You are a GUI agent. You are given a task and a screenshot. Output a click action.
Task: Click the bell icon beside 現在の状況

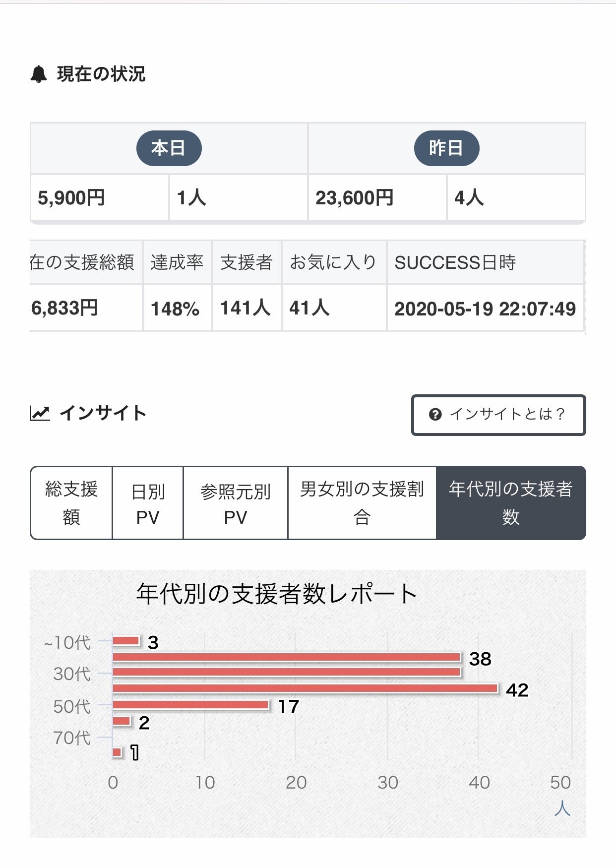point(39,74)
